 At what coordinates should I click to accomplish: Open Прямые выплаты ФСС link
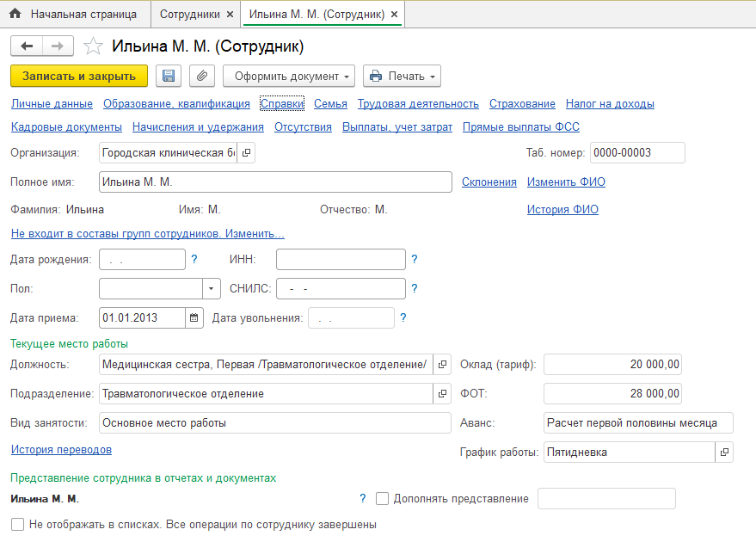point(521,126)
